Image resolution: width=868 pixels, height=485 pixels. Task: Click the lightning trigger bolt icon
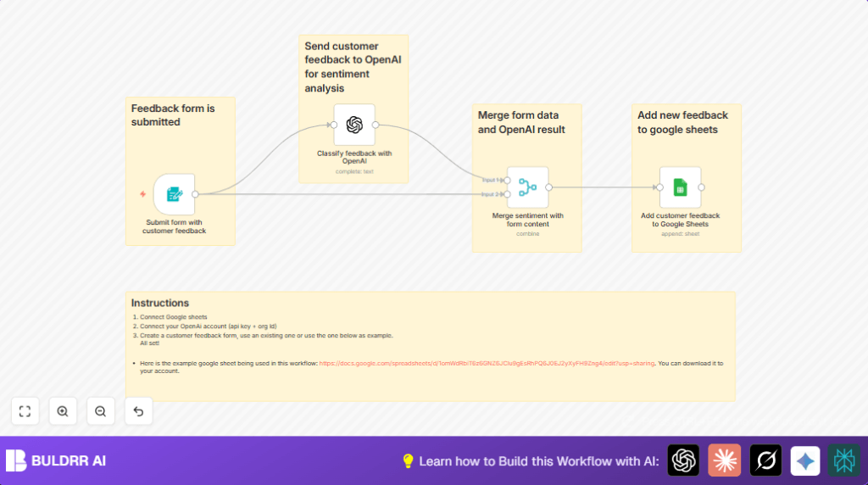click(x=142, y=194)
